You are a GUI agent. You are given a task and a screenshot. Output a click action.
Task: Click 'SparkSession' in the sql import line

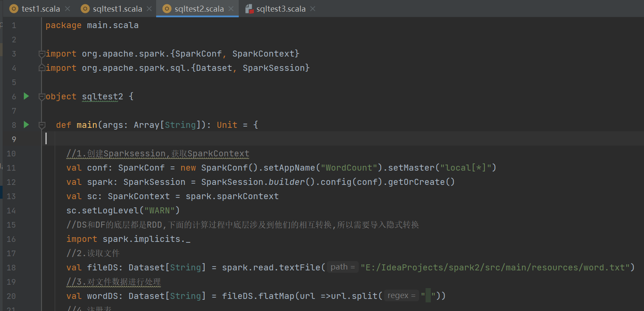tap(274, 68)
